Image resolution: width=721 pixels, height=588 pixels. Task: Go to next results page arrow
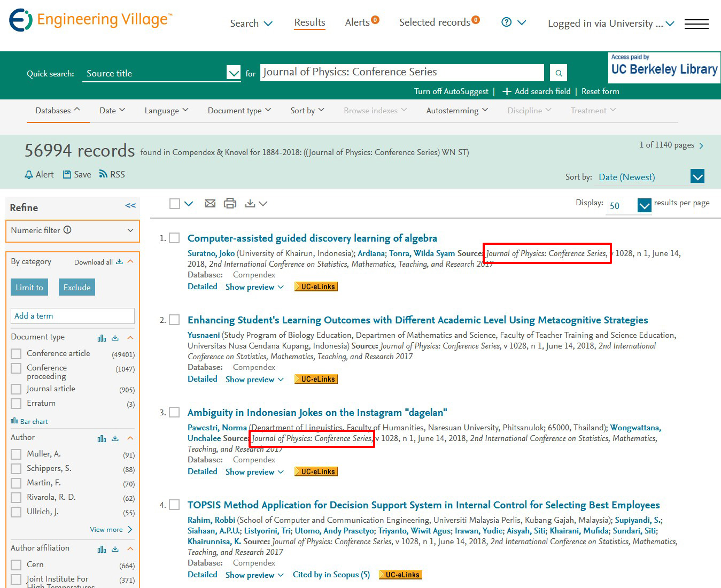701,146
